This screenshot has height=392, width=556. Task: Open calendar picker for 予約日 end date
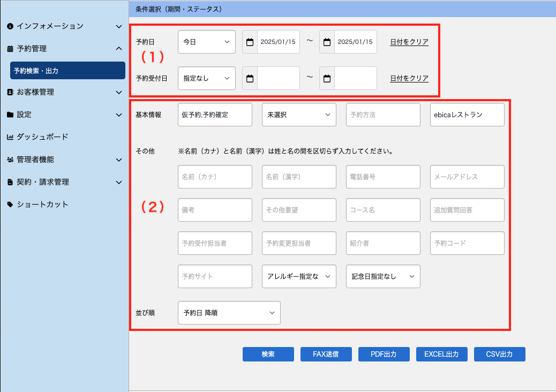[x=327, y=42]
